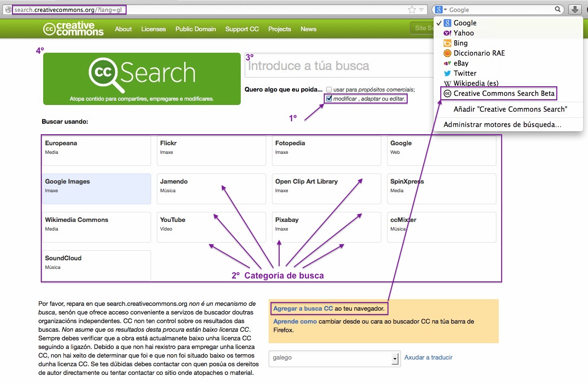This screenshot has width=588, height=383.
Task: Select the eBay search engine icon
Action: pos(448,63)
